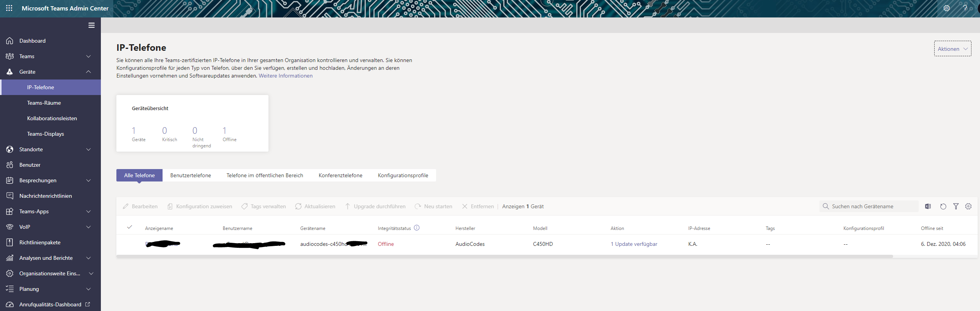Click the audiocodes-c450hd device name
This screenshot has width=980, height=311.
tap(333, 244)
